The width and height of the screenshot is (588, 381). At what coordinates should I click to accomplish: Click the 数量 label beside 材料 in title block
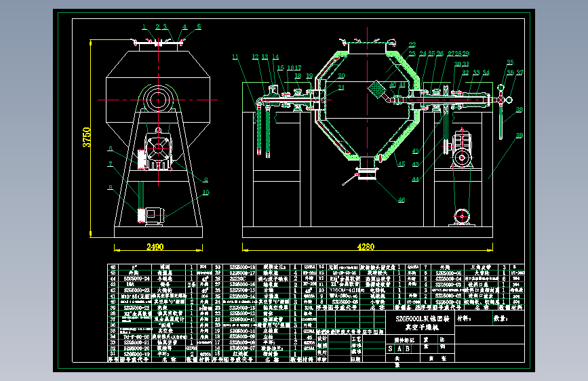(x=501, y=319)
